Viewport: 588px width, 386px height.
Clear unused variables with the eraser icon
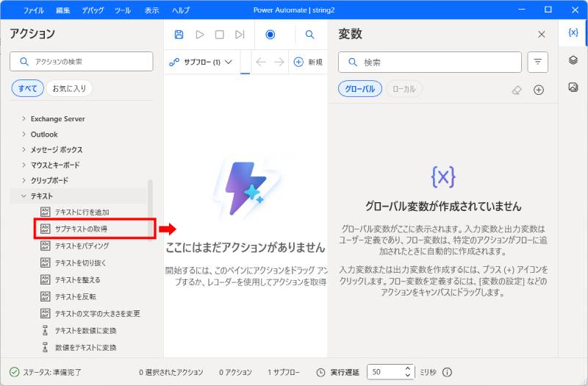click(x=517, y=90)
